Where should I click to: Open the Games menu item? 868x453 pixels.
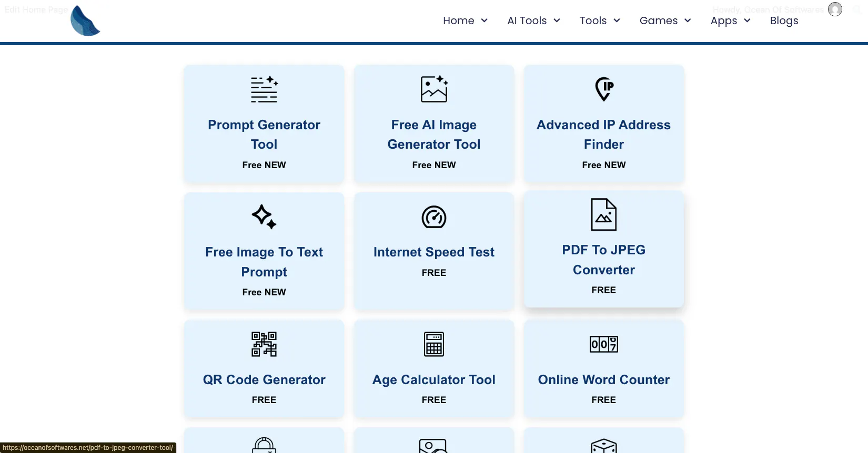click(x=659, y=20)
